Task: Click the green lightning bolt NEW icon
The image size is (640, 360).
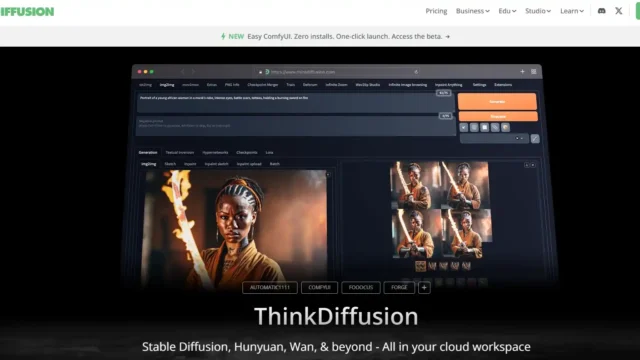Action: 223,36
